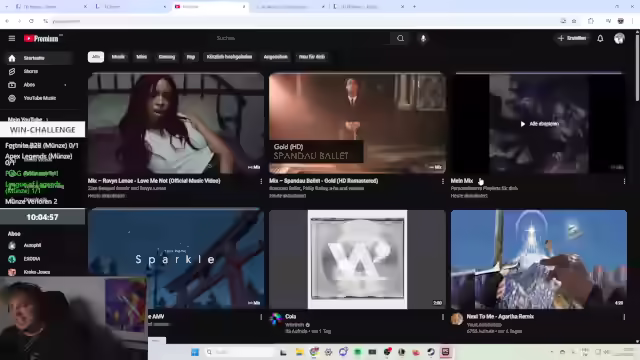640x360 pixels.
Task: Open the notifications bell
Action: [600, 38]
